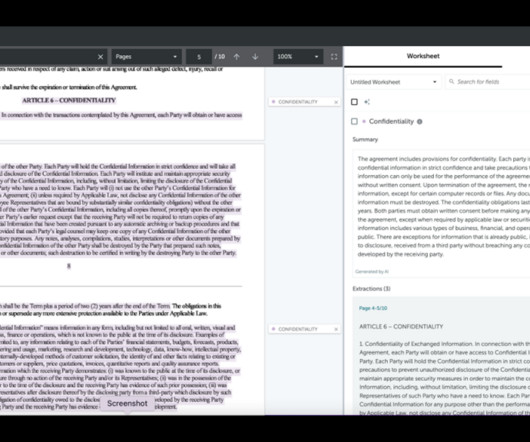This screenshot has width=530, height=442.
Task: Click the Extractions section heading
Action: pyautogui.click(x=371, y=289)
